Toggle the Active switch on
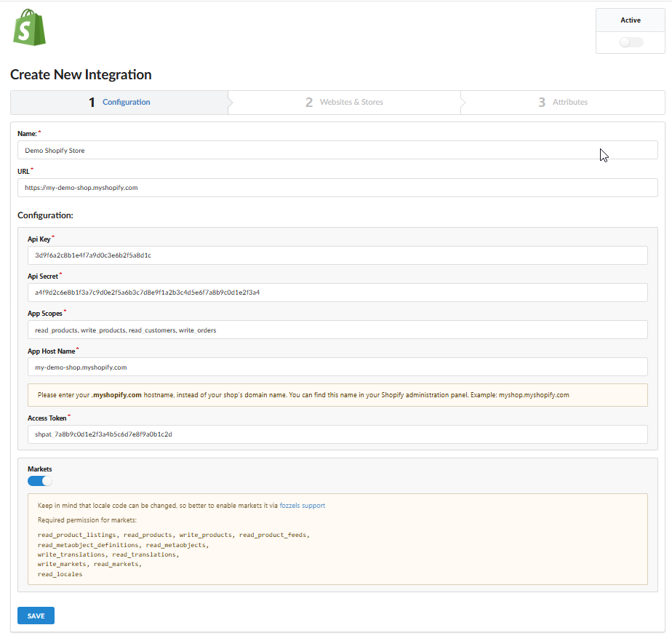This screenshot has height=641, width=672. pyautogui.click(x=631, y=42)
